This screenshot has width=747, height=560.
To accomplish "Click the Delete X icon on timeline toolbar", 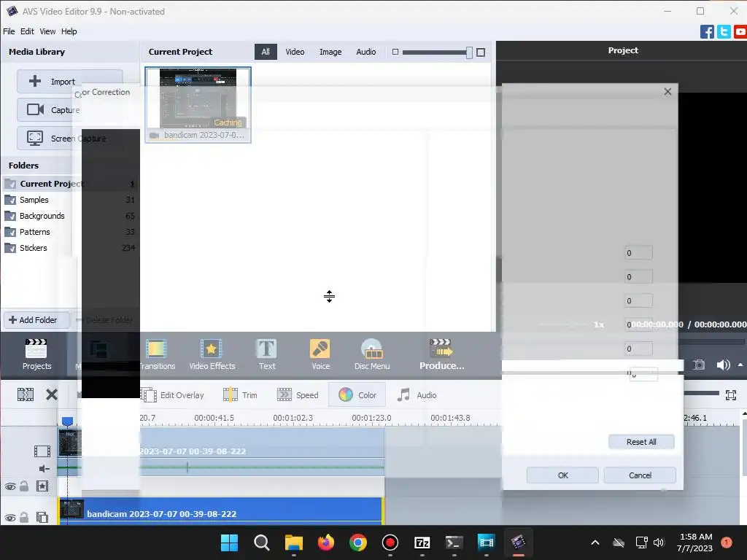I will [52, 394].
